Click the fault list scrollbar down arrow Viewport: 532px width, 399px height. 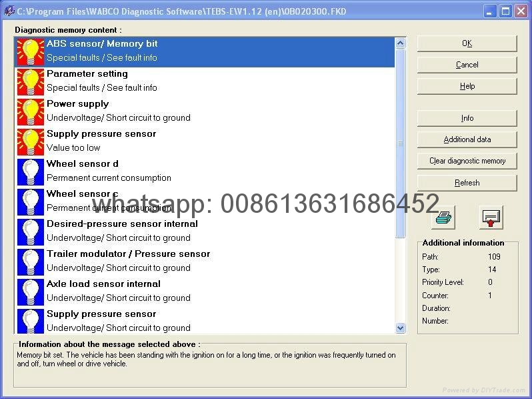(x=400, y=328)
